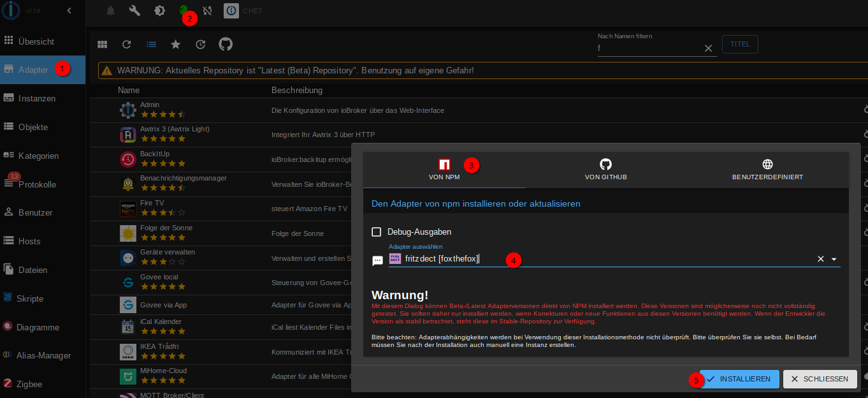The height and width of the screenshot is (398, 868).
Task: Click the Schliessen button
Action: click(820, 379)
